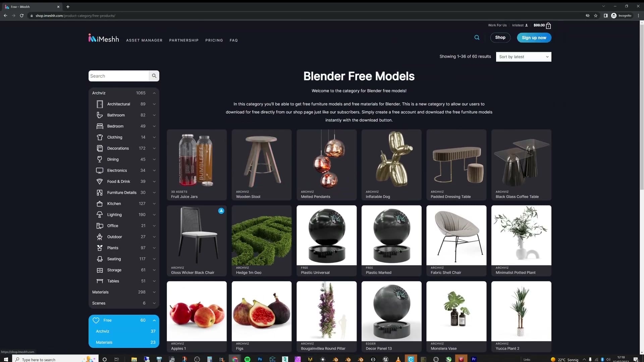This screenshot has height=362, width=644.
Task: Open the Windows Start menu
Action: 6,359
